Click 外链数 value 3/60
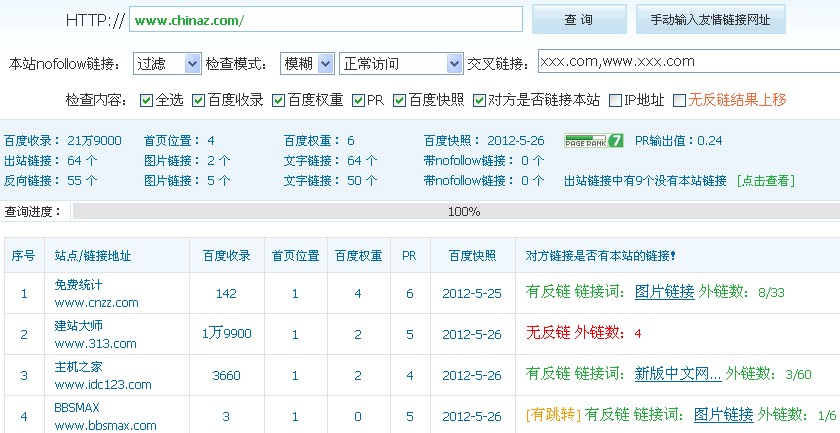This screenshot has width=840, height=433. [x=798, y=375]
